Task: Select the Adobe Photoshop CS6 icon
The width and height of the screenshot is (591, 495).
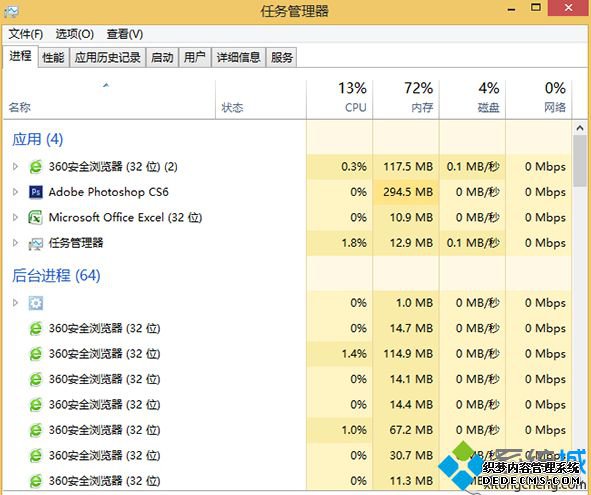Action: (x=36, y=192)
